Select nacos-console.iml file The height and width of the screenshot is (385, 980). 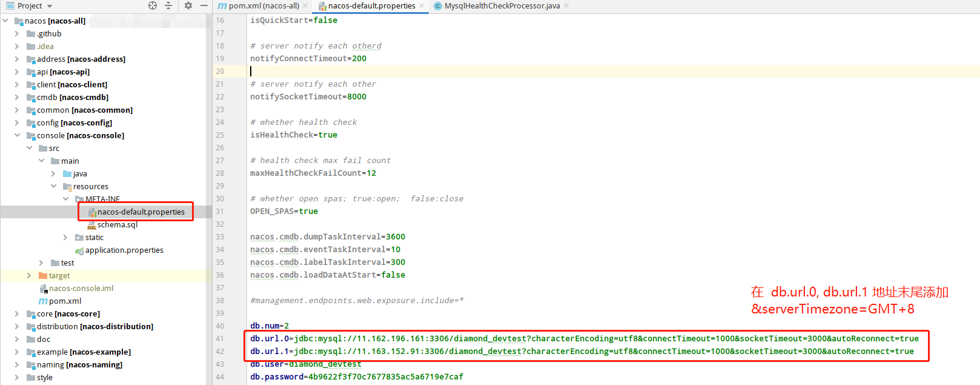click(81, 288)
